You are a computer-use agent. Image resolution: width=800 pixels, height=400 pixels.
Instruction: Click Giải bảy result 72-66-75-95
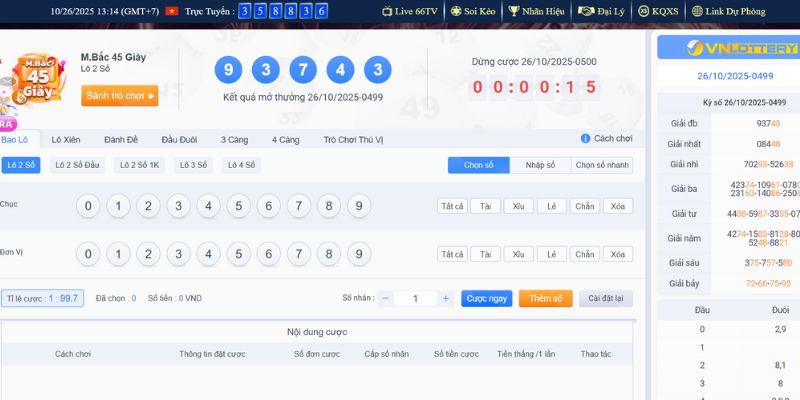pos(768,284)
